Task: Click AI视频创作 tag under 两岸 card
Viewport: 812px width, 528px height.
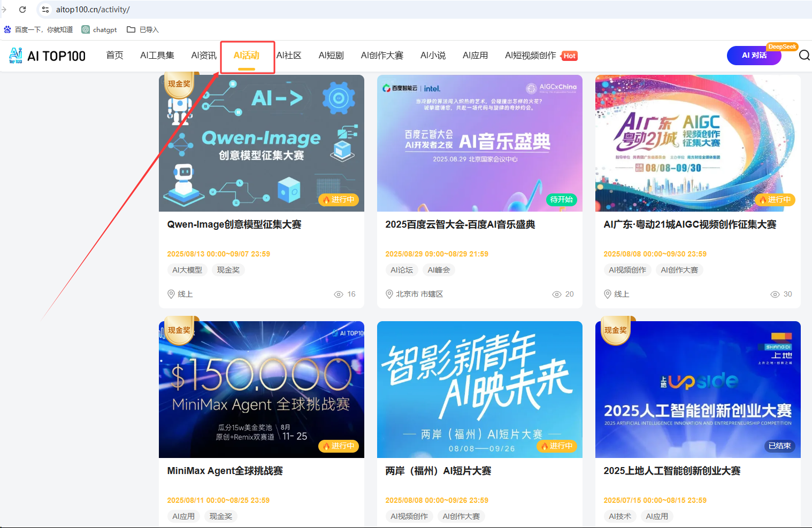Action: [409, 516]
